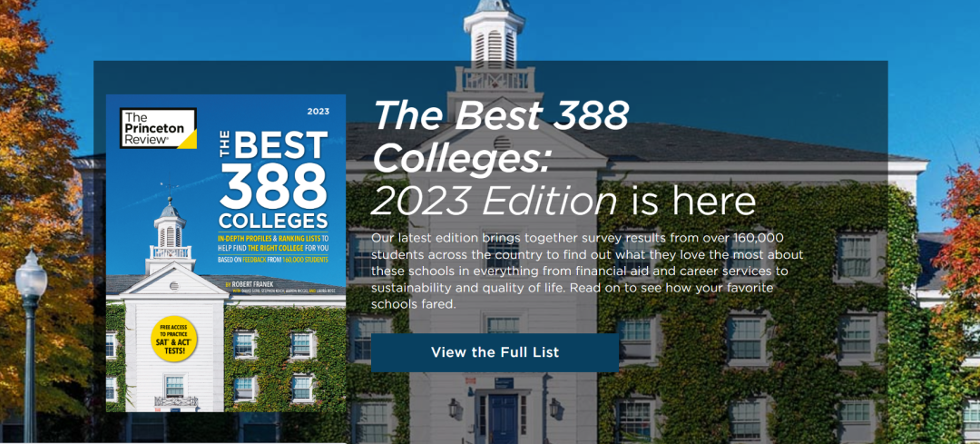
Task: Click The Princeton Review logo on the cover
Action: click(x=158, y=128)
